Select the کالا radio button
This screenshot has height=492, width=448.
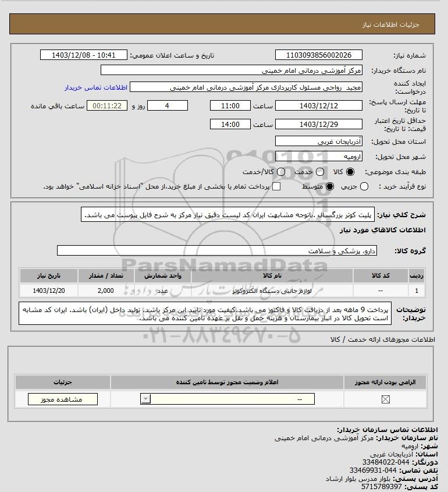click(x=350, y=172)
